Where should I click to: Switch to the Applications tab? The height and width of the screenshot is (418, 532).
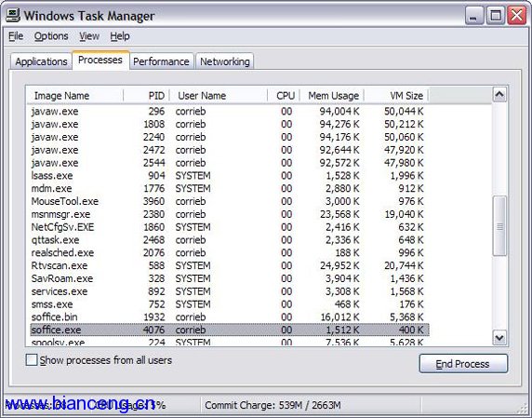(x=41, y=61)
